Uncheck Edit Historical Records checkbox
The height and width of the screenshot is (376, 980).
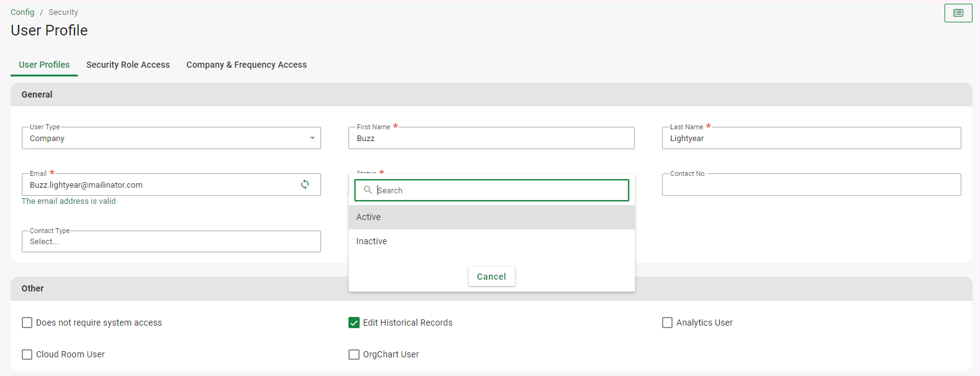pos(354,323)
